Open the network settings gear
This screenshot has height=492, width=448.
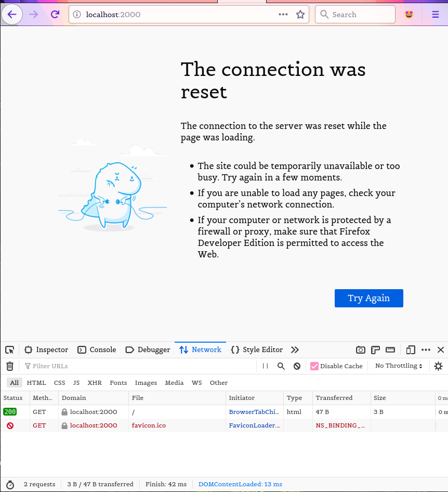(438, 366)
